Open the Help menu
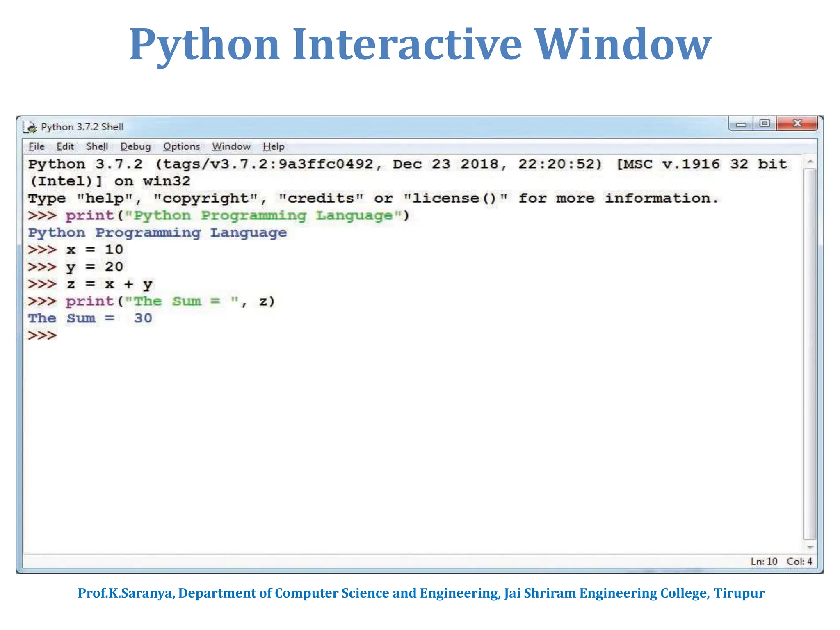Screen dimensions: 840x630 [x=274, y=146]
